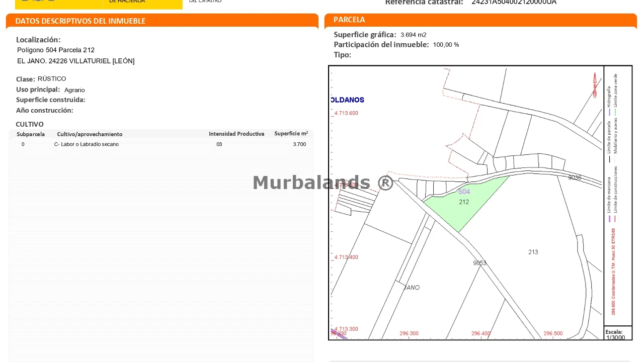Click the Coordenadas U.T.M. Huso 30 ETRS89 text
This screenshot has width=644, height=362.
coord(613,271)
